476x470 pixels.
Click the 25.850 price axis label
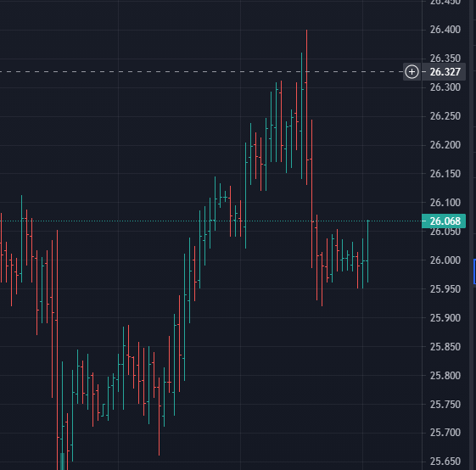445,347
